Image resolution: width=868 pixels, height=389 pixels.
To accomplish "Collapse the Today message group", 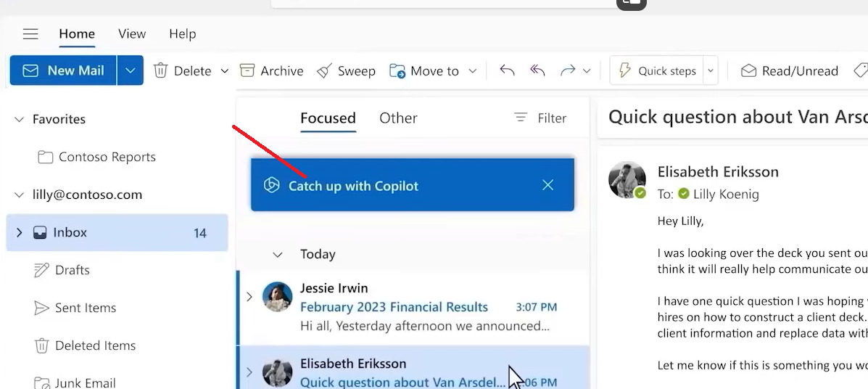I will (x=278, y=255).
